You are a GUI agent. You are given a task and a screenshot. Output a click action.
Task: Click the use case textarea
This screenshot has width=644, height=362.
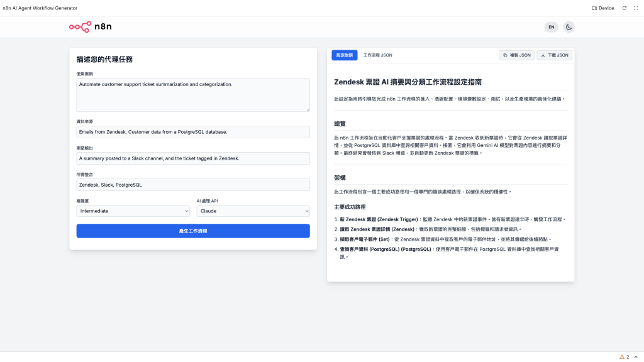point(193,95)
